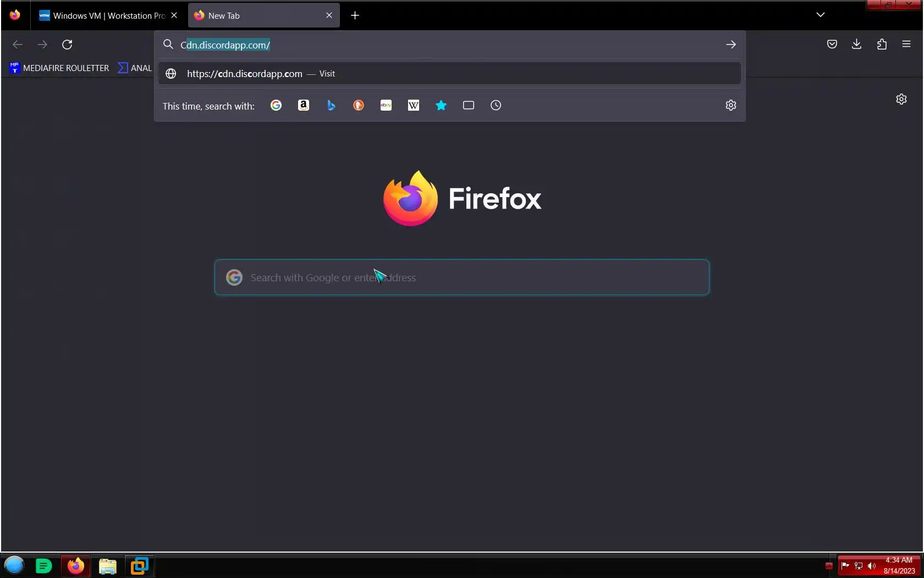Click the Firefox logo on new tab page
Viewport: 924px width, 578px height.
[x=462, y=198]
